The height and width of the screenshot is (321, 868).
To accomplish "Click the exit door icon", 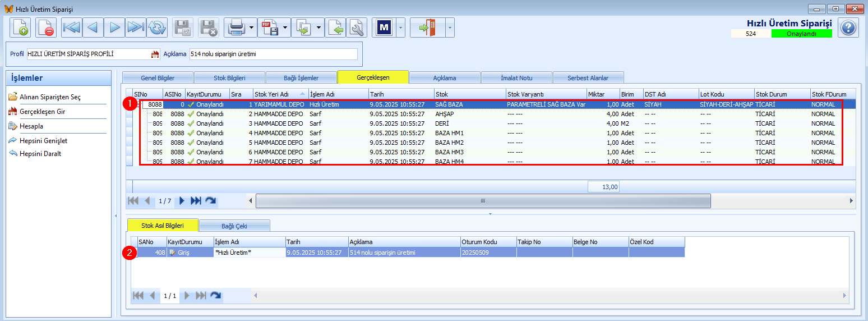I will coord(428,27).
